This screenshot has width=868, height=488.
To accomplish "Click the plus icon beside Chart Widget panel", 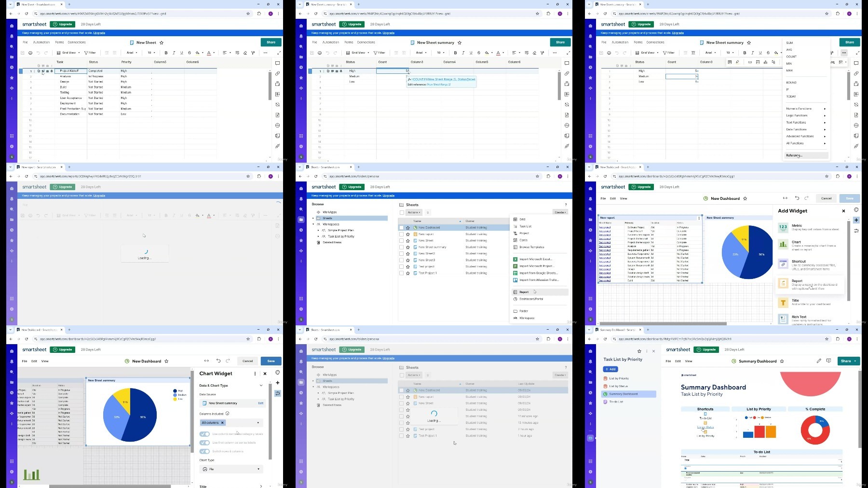I will click(278, 383).
